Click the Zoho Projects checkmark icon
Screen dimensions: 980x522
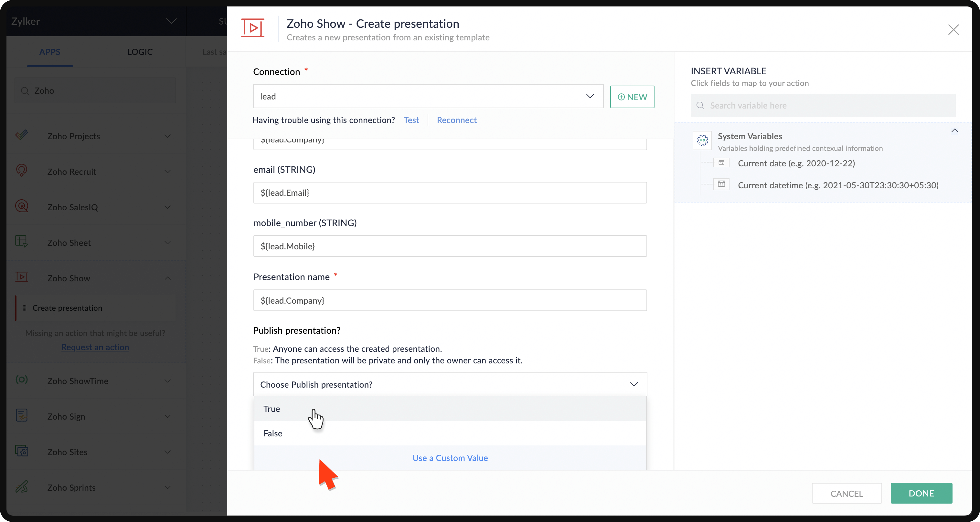coord(22,135)
